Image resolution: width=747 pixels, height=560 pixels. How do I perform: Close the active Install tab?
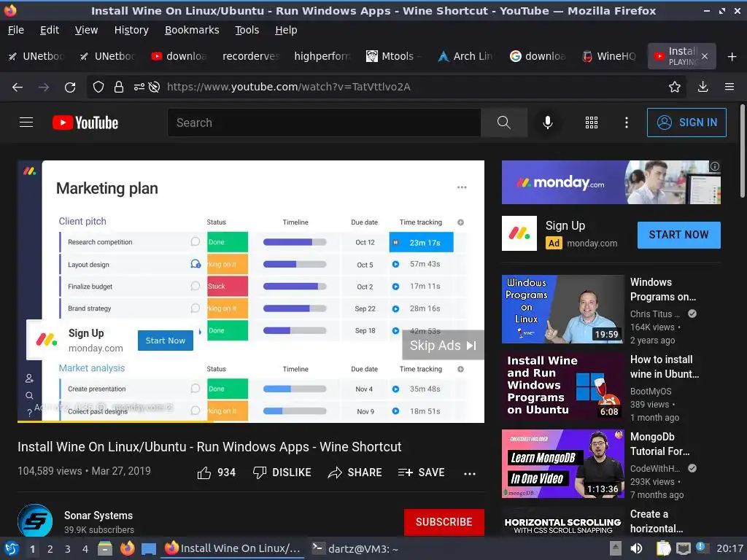[705, 56]
